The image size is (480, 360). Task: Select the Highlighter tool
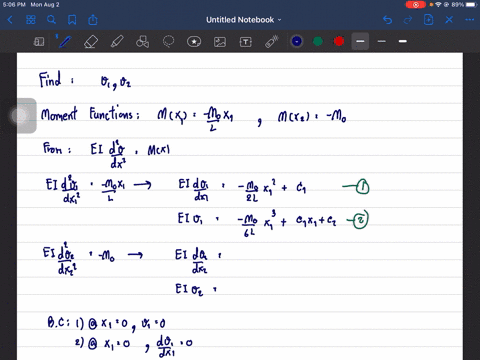click(117, 42)
